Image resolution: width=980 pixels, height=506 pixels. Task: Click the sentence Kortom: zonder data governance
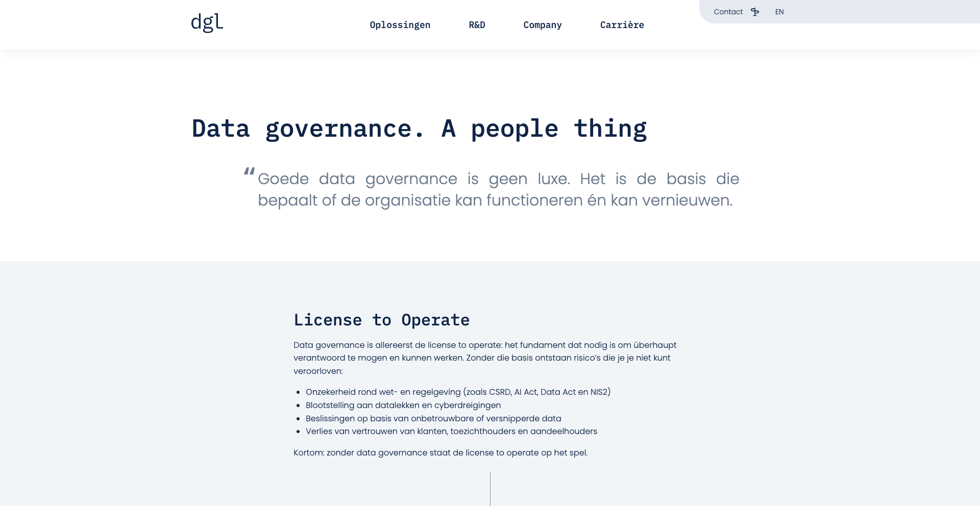pyautogui.click(x=440, y=452)
